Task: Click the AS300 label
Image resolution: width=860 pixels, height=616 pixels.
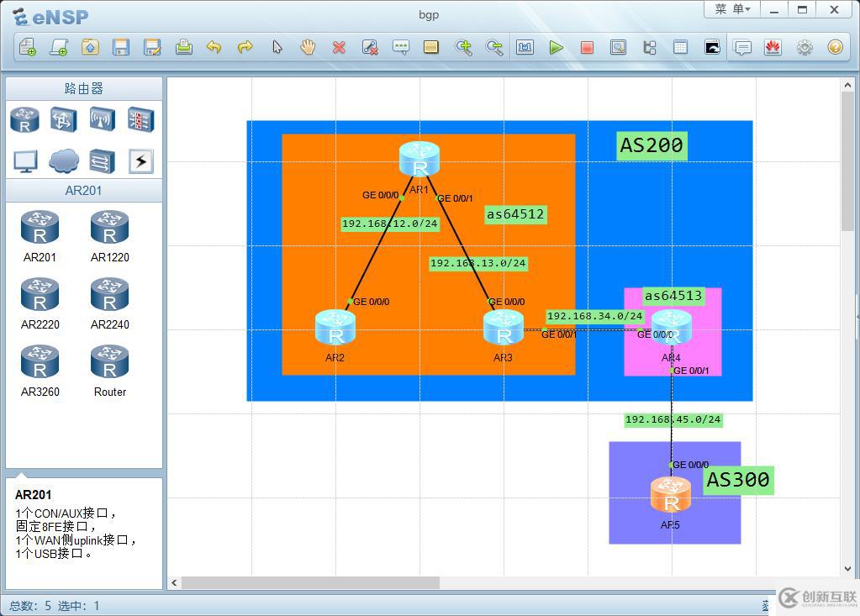Action: [738, 480]
